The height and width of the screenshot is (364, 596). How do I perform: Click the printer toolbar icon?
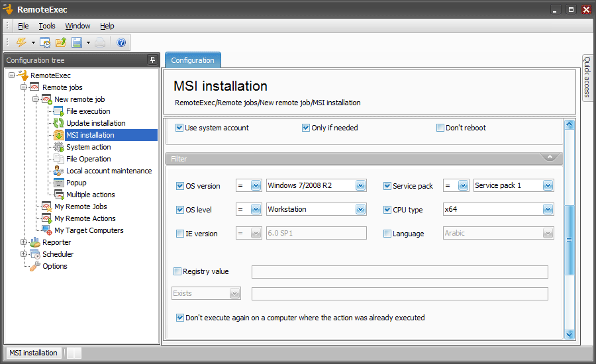[x=100, y=42]
